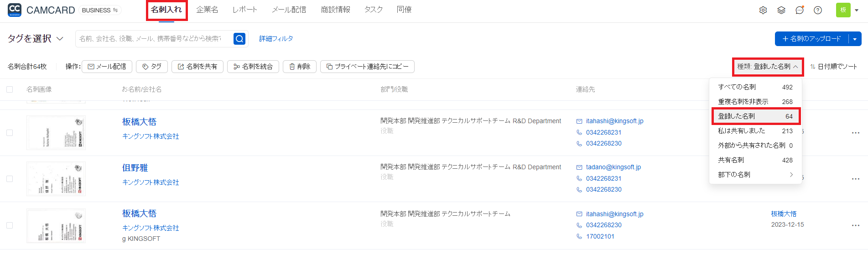
Task: Open the chat messages icon
Action: (800, 10)
